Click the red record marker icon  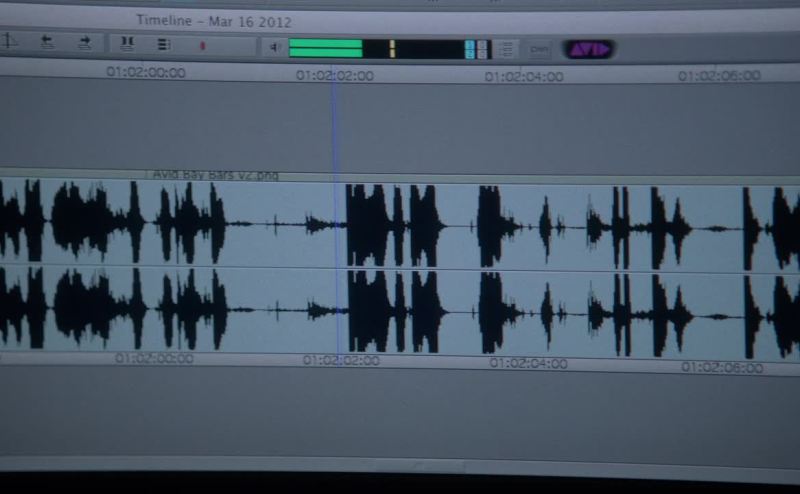[203, 45]
